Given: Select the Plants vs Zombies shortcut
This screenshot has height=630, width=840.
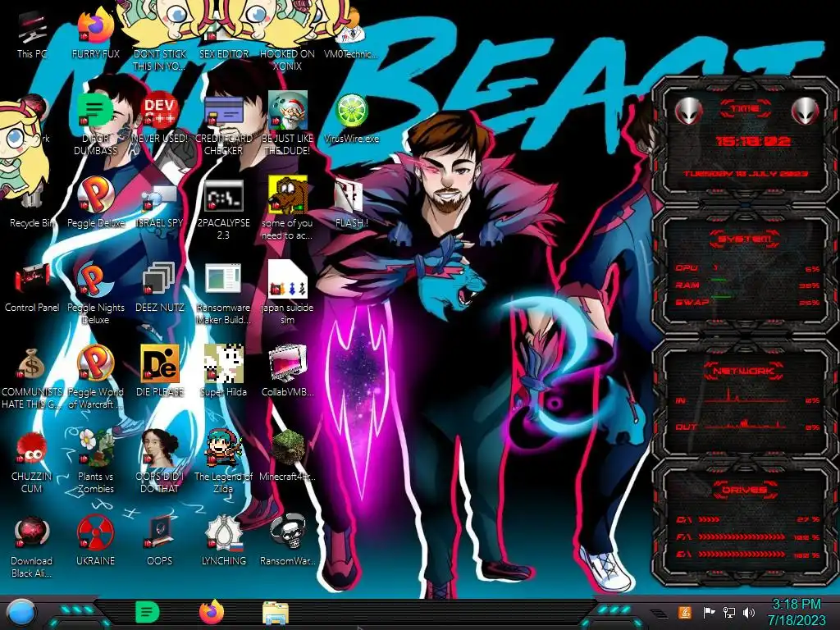Looking at the screenshot, I should coord(95,462).
